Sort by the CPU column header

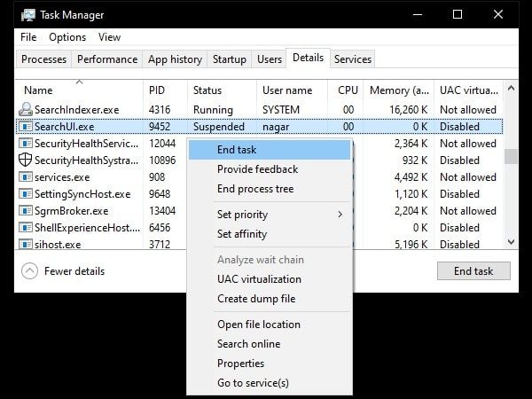pyautogui.click(x=346, y=90)
